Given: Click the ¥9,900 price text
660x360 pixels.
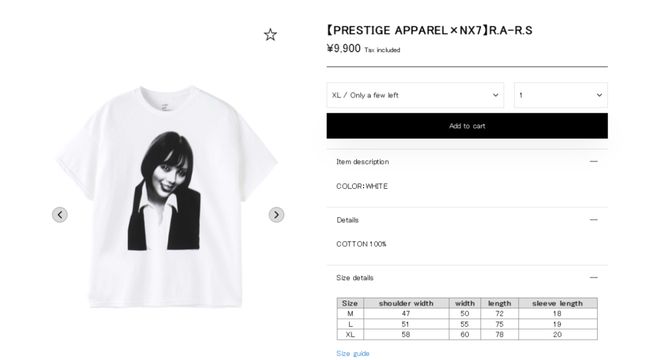Looking at the screenshot, I should [x=343, y=49].
